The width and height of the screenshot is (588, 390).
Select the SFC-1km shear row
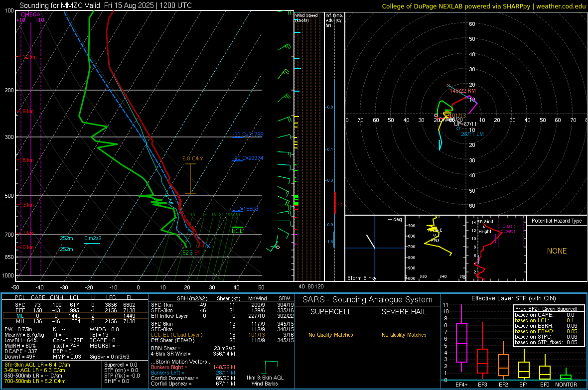[222, 305]
